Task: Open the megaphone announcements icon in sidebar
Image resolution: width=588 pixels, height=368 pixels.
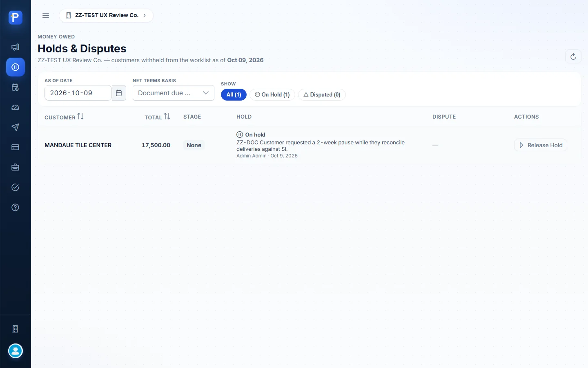Action: point(16,47)
